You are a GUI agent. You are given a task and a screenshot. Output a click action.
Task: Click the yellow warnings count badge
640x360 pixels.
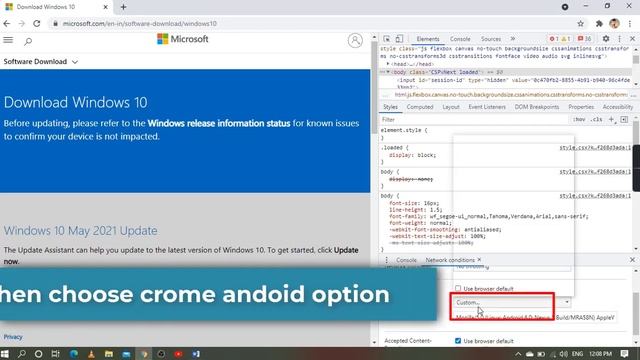[x=566, y=39]
